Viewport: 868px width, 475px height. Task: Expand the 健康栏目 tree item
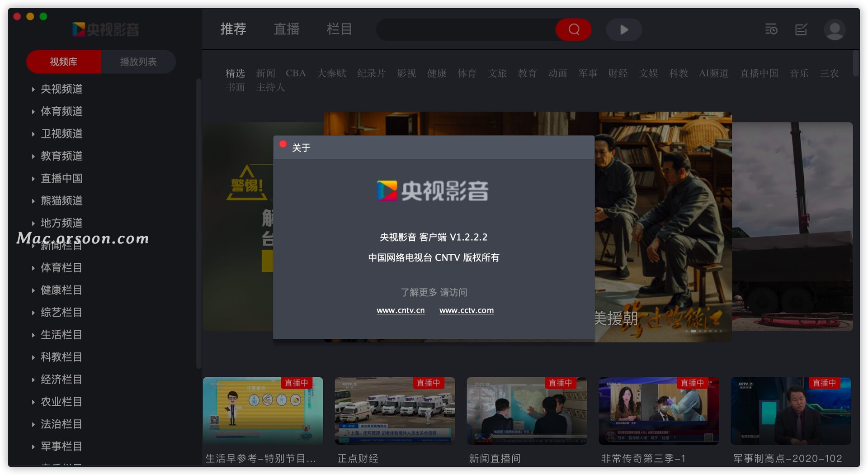point(33,290)
